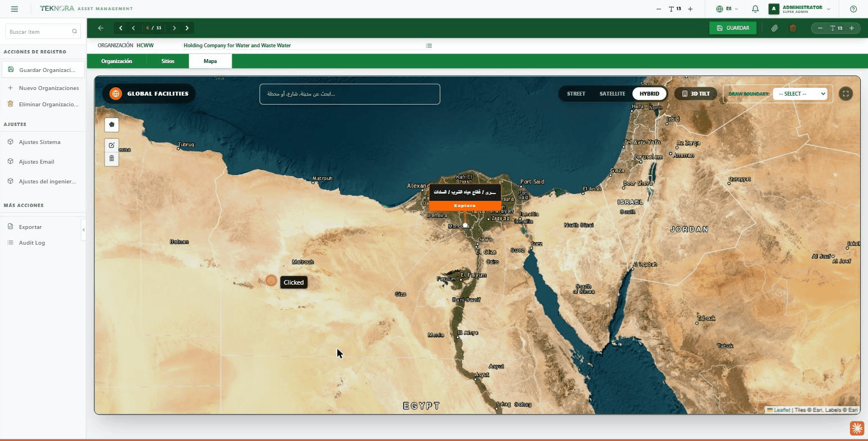This screenshot has height=441, width=868.
Task: Open attachments via the paperclip icon
Action: point(774,28)
